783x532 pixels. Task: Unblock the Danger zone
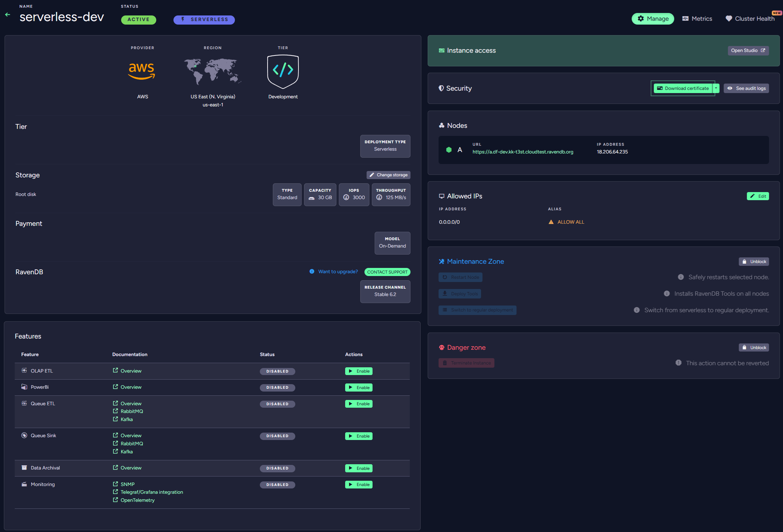coord(754,348)
